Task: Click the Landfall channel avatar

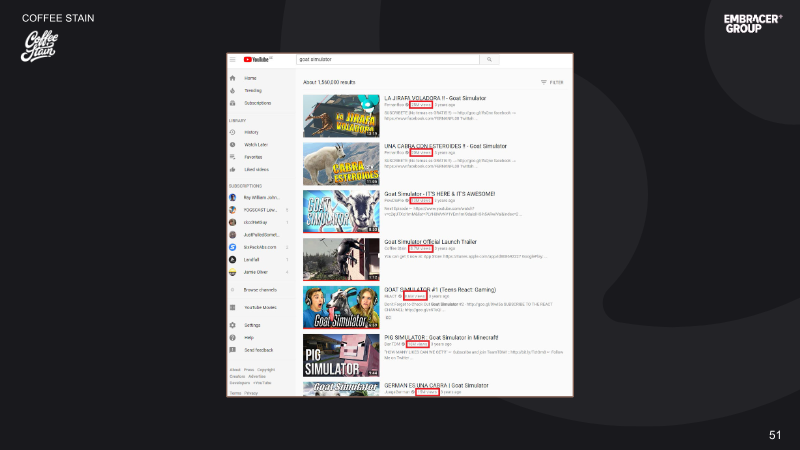Action: (233, 260)
